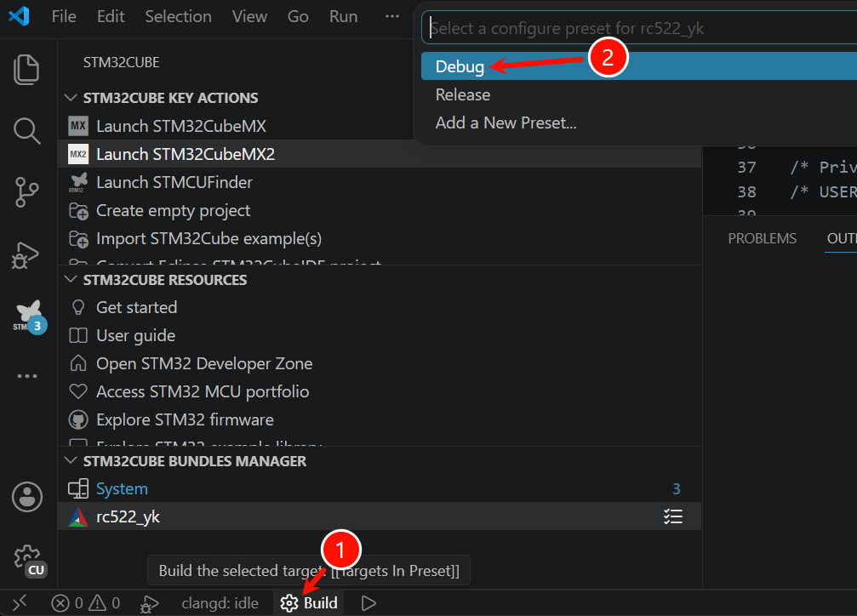857x616 pixels.
Task: Click the checklist icon on rc522_yk row
Action: (673, 516)
